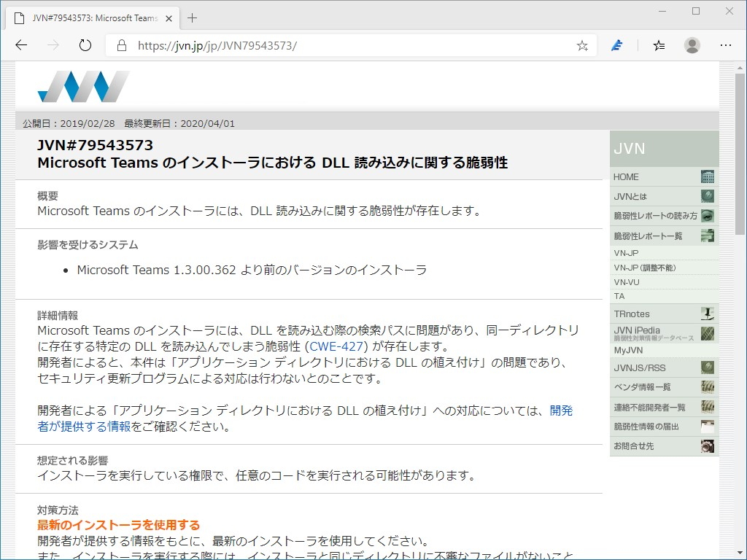Select the HOME building icon in JVN sidebar
Viewport: 747px width, 560px height.
706,176
